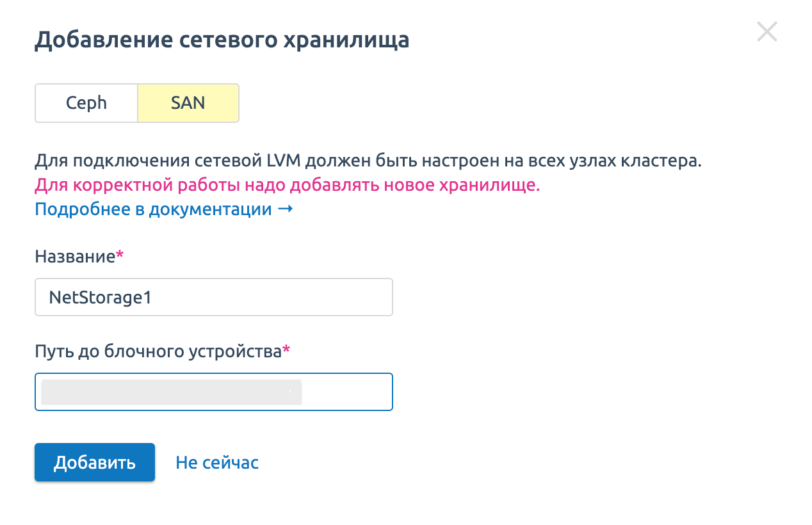
Task: Click the LVM cluster nodes description line
Action: point(368,160)
